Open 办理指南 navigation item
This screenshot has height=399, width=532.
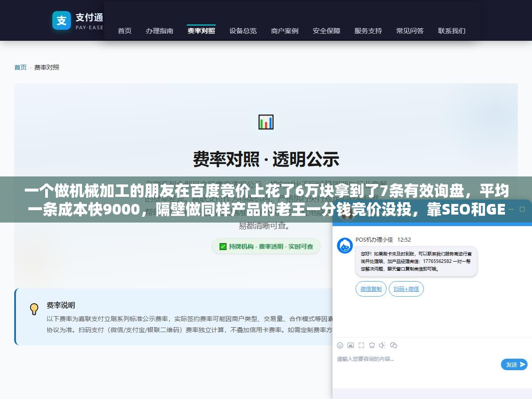160,31
